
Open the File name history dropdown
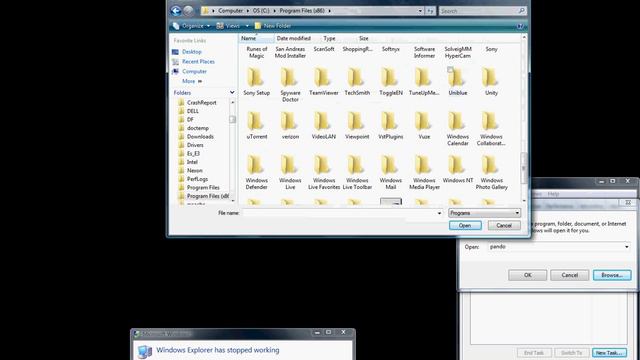point(440,213)
